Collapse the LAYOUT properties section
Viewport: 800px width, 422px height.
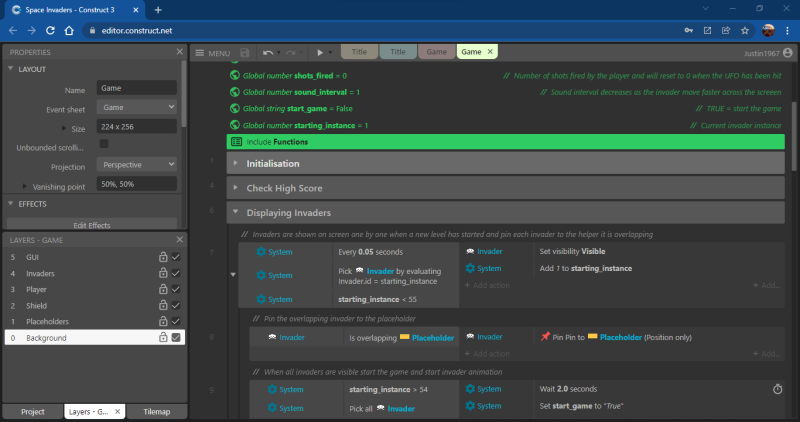coord(11,68)
